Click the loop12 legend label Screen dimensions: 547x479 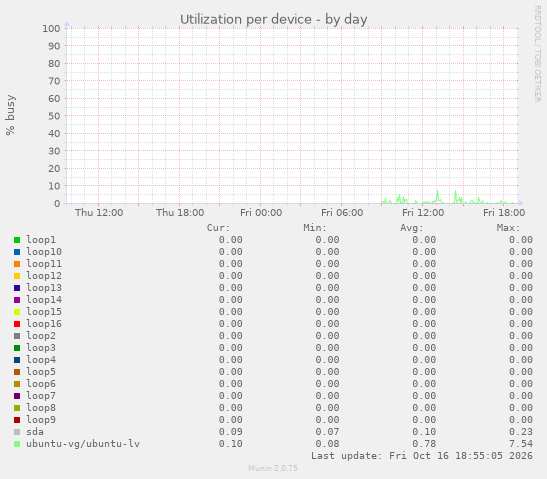click(44, 276)
